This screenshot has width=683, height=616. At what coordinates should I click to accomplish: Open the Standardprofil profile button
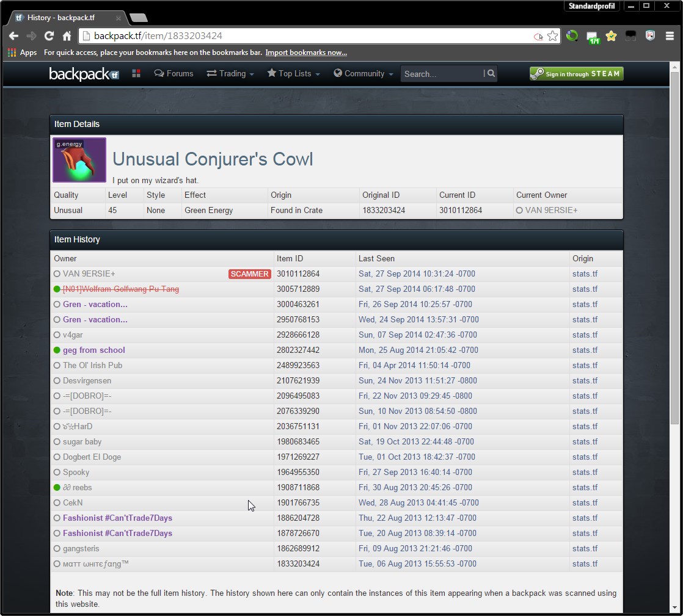tap(591, 5)
